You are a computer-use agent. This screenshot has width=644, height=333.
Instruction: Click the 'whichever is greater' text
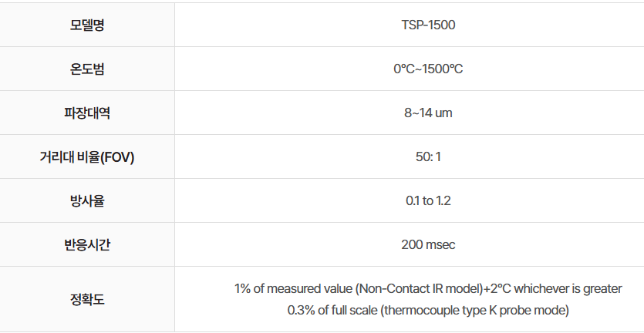click(568, 288)
